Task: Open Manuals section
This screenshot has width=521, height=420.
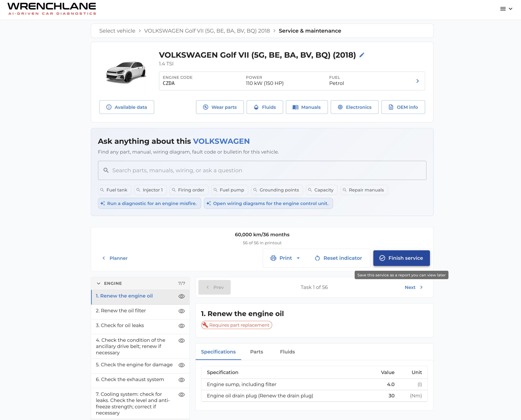Action: click(x=307, y=107)
